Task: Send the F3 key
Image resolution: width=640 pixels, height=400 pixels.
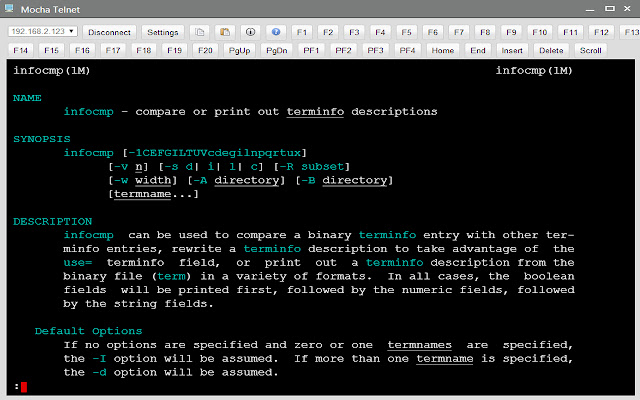Action: point(354,32)
